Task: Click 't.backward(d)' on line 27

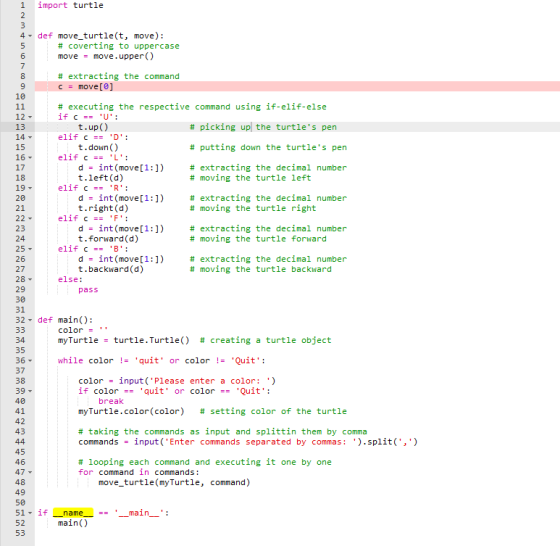Action: (x=111, y=269)
